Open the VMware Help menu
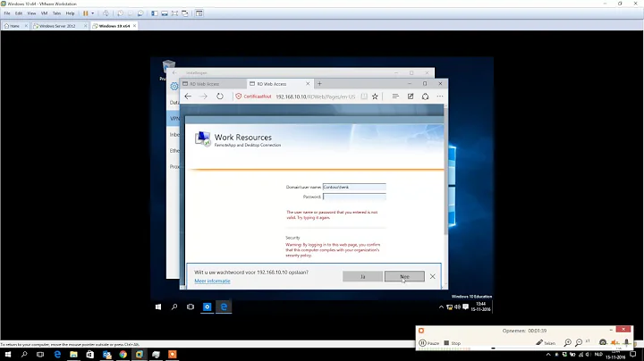Screen dimensions: 644x361 [x=71, y=13]
